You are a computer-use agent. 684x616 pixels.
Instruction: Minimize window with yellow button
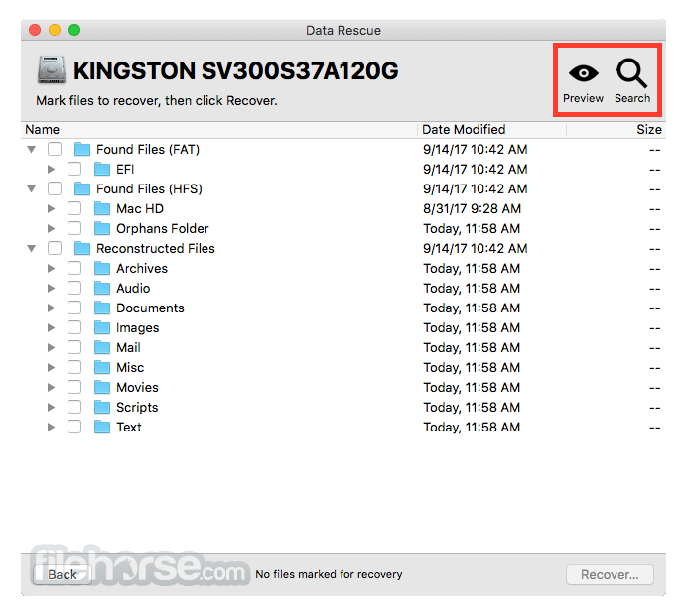55,30
